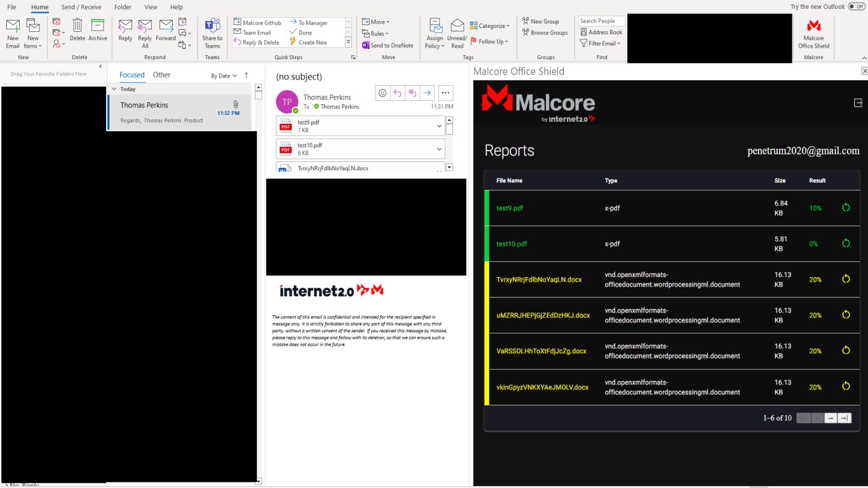Viewport: 868px width, 488px height.
Task: Open the Categorize dropdown
Action: (490, 26)
